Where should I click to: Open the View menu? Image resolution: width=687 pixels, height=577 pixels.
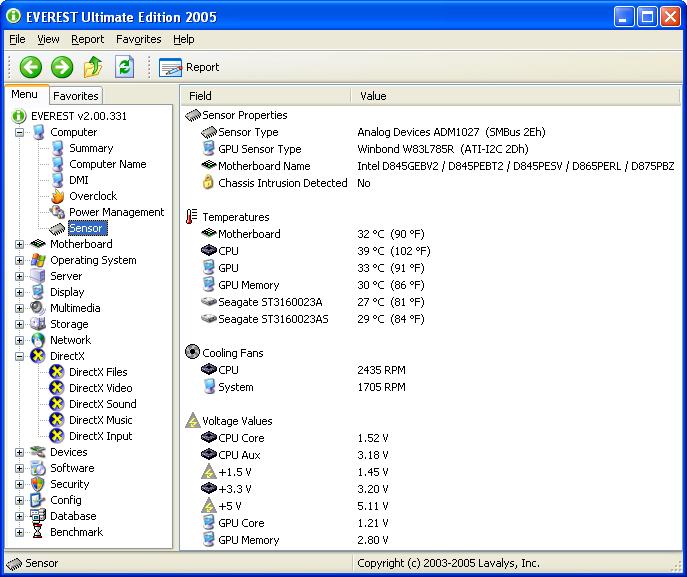coord(48,39)
